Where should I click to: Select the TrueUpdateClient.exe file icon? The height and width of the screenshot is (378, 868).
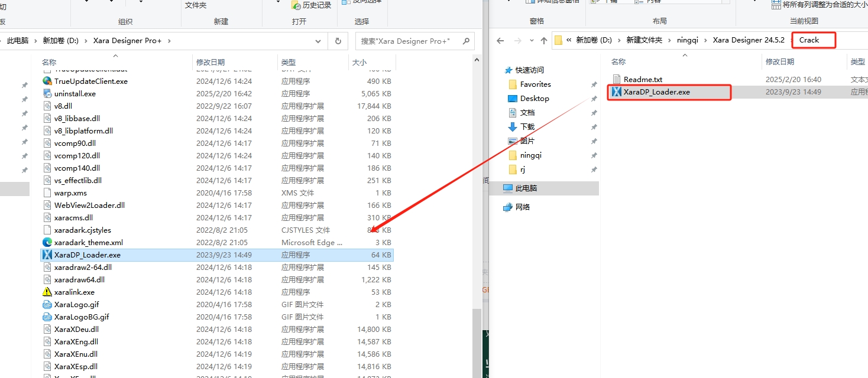click(x=47, y=81)
